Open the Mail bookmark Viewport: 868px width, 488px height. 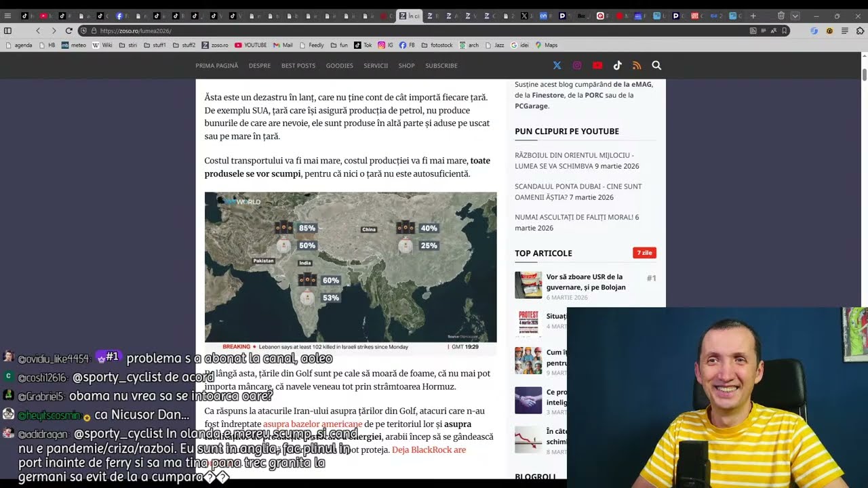coord(283,45)
